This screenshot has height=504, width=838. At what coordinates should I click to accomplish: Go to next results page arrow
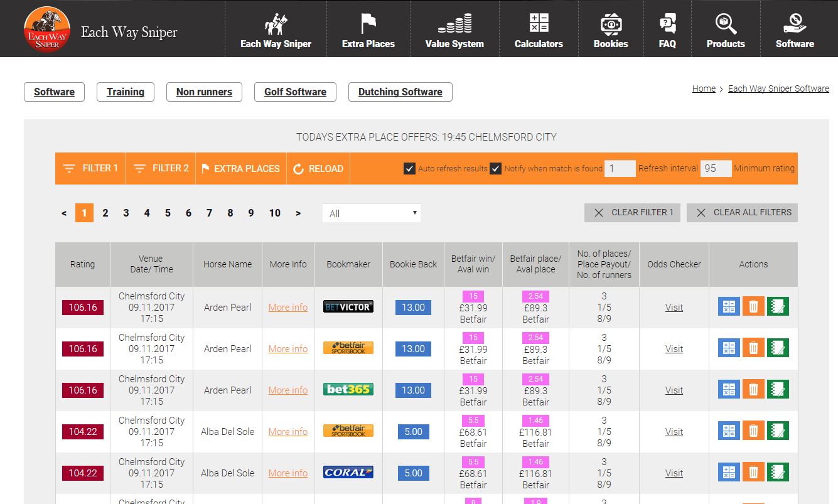pos(298,213)
